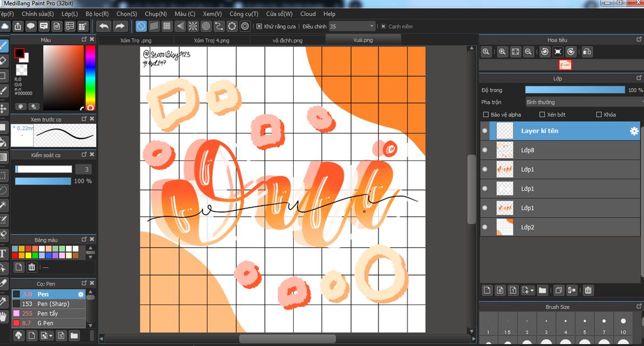Toggle visibility of Lớp8 layer
The image size is (644, 346).
tap(485, 150)
